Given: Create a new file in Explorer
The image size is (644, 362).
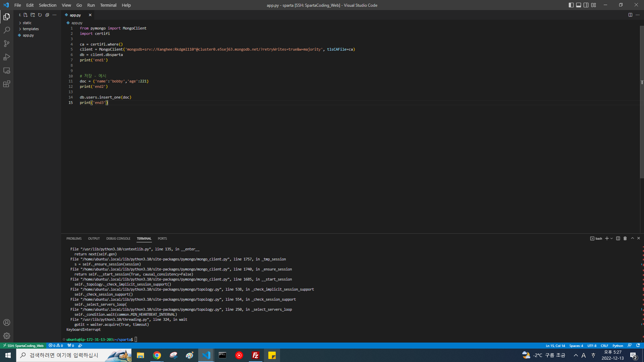Looking at the screenshot, I should (x=25, y=15).
